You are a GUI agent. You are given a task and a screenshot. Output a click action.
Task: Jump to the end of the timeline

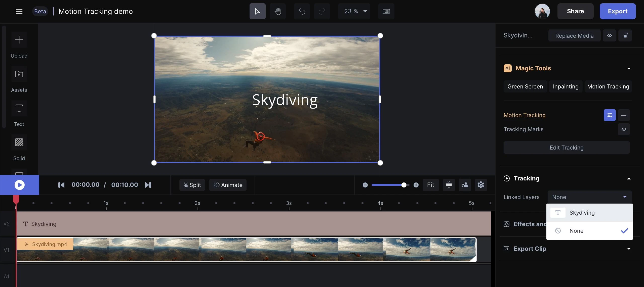[148, 185]
